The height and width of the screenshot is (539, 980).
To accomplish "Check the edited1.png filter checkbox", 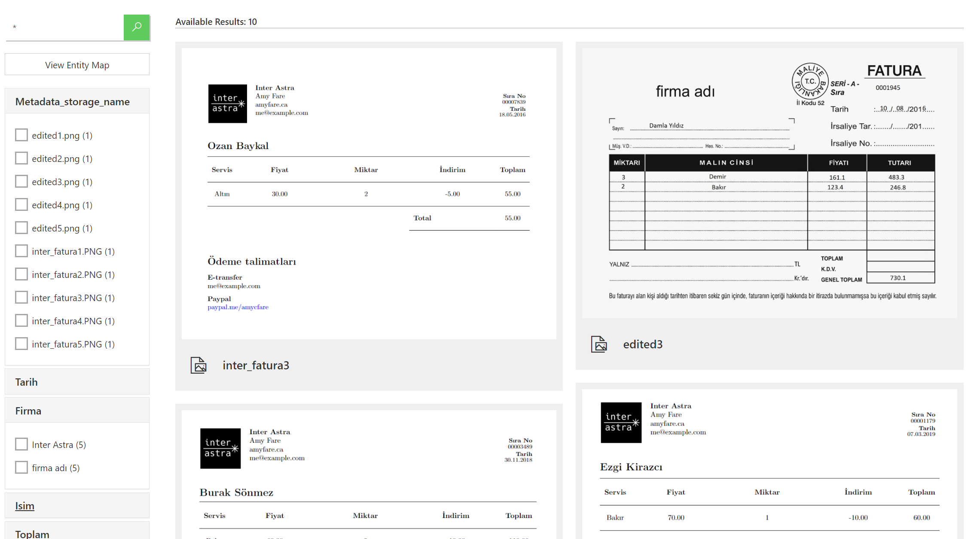I will [21, 135].
